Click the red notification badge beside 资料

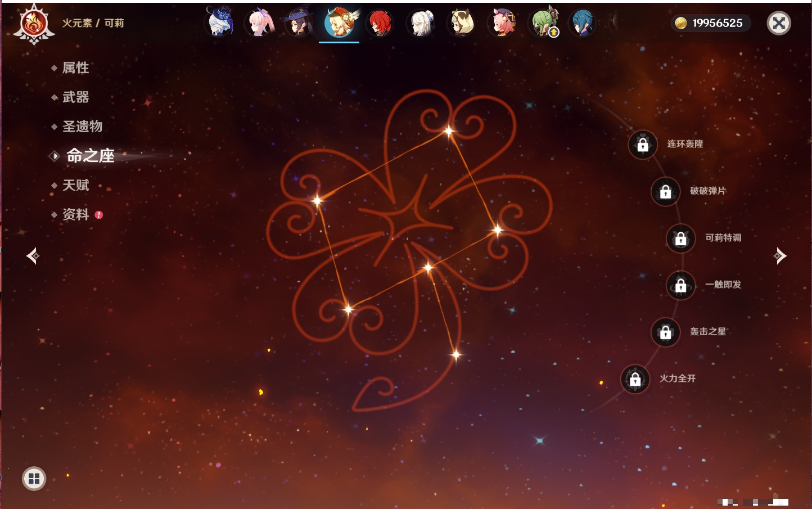(x=99, y=215)
